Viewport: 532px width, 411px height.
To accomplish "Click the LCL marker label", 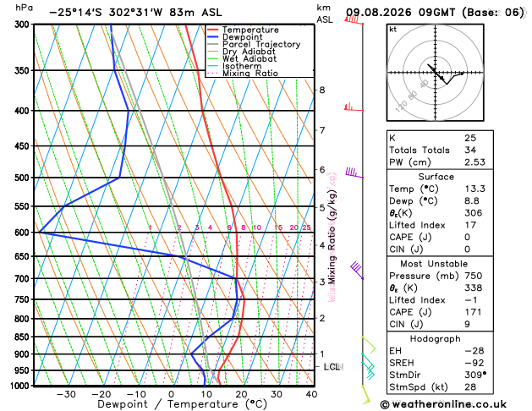I will [x=333, y=366].
